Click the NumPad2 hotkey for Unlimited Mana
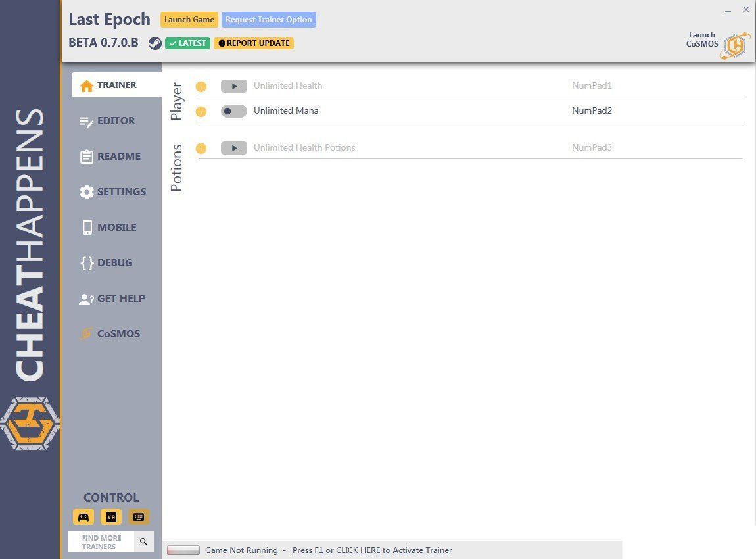The width and height of the screenshot is (756, 559). click(592, 111)
